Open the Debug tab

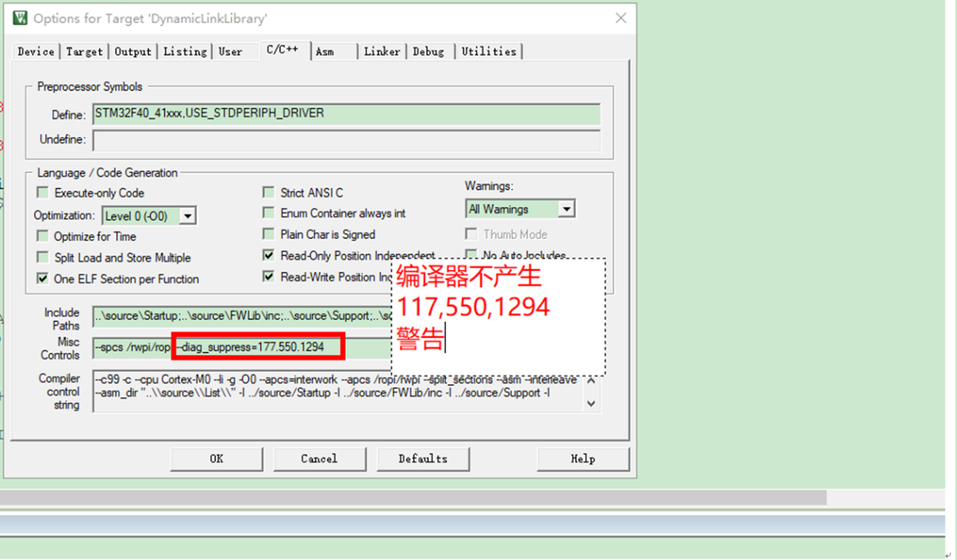(x=429, y=52)
